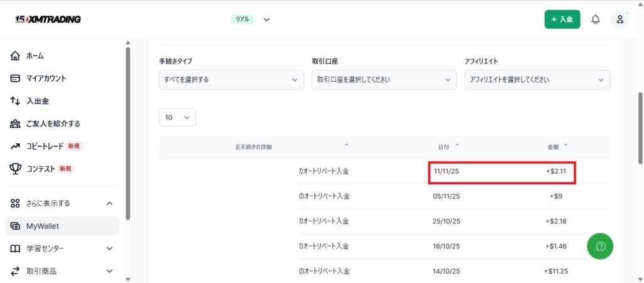The height and width of the screenshot is (283, 644).
Task: Expand the リアル account switcher chevron
Action: coord(267,19)
